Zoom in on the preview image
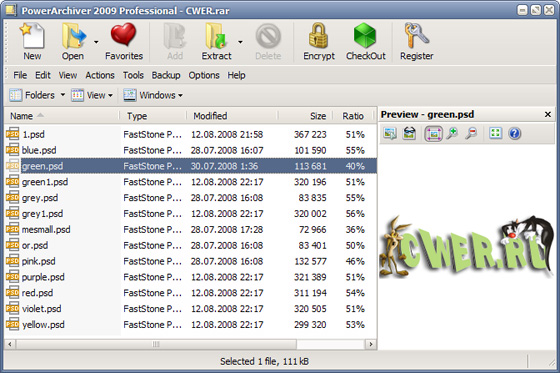This screenshot has width=560, height=373. [452, 134]
